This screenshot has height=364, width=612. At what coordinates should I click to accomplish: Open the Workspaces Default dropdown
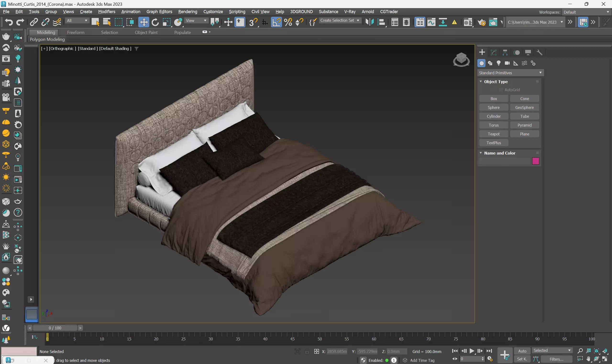click(586, 12)
